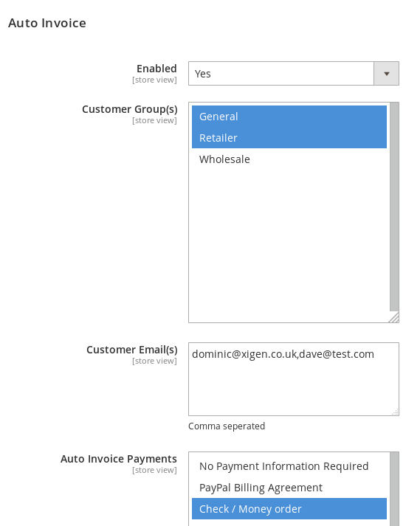Open the Enabled dropdown arrow
Viewport: 420px width, 526px height.
coord(387,74)
